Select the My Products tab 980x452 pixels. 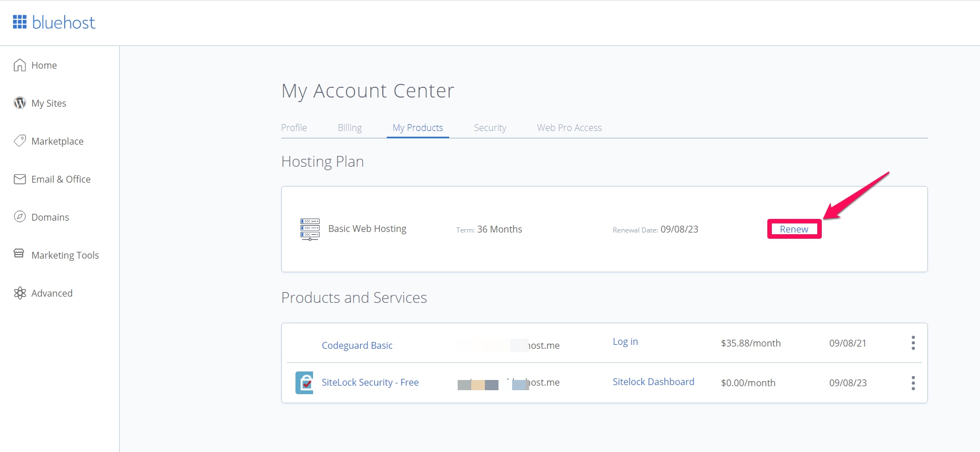coord(417,128)
